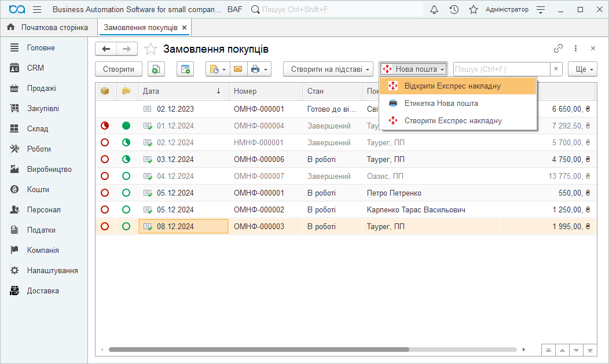Click the notifications bell icon
Viewport: 609px width, 364px height.
[x=434, y=10]
